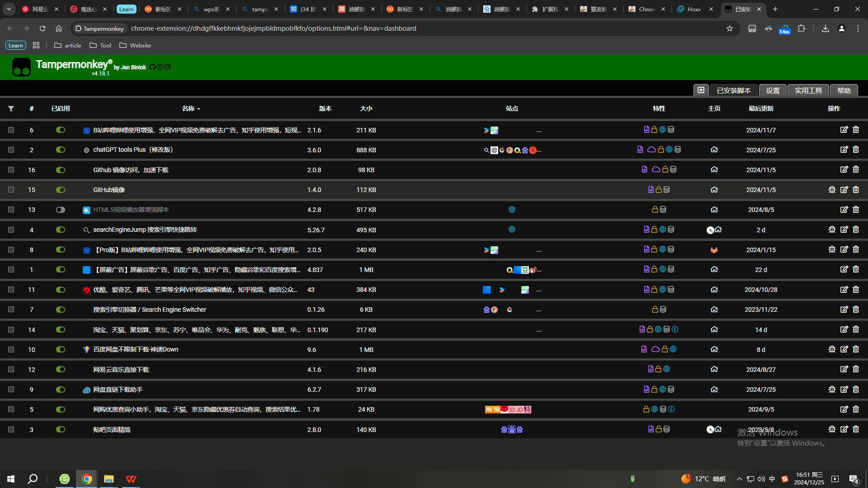
Task: Edit the 网易云音乐直接下载 script
Action: (x=844, y=369)
